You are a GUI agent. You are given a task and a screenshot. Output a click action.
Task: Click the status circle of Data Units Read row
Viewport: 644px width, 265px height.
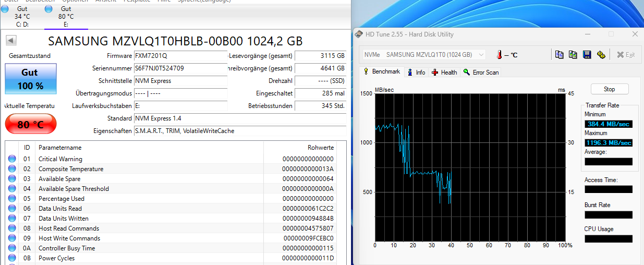[x=12, y=209]
